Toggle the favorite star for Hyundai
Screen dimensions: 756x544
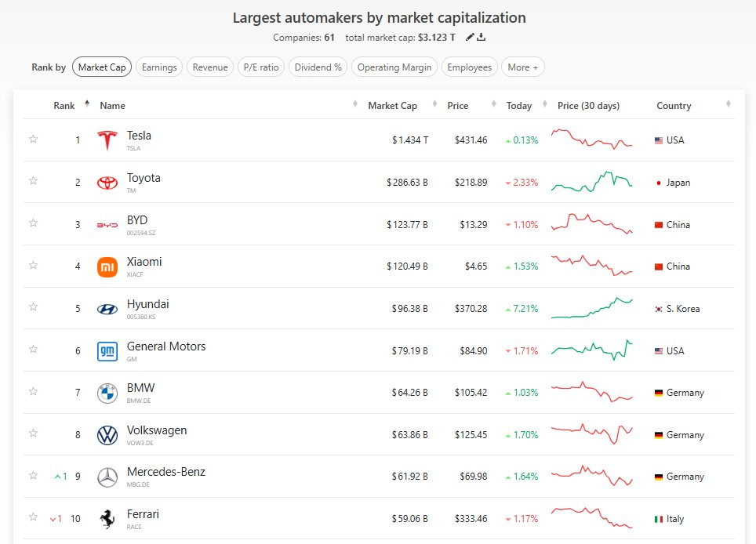coord(33,308)
